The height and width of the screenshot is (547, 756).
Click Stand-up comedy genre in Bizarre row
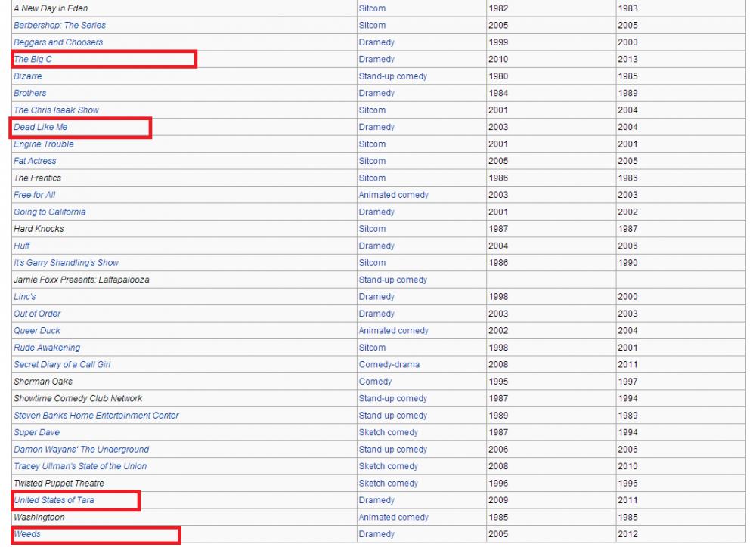pos(392,76)
